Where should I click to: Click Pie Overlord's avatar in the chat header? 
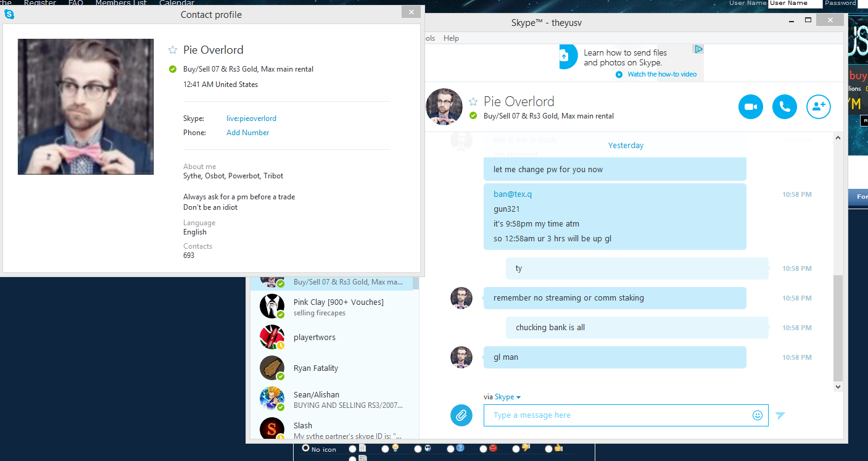444,106
